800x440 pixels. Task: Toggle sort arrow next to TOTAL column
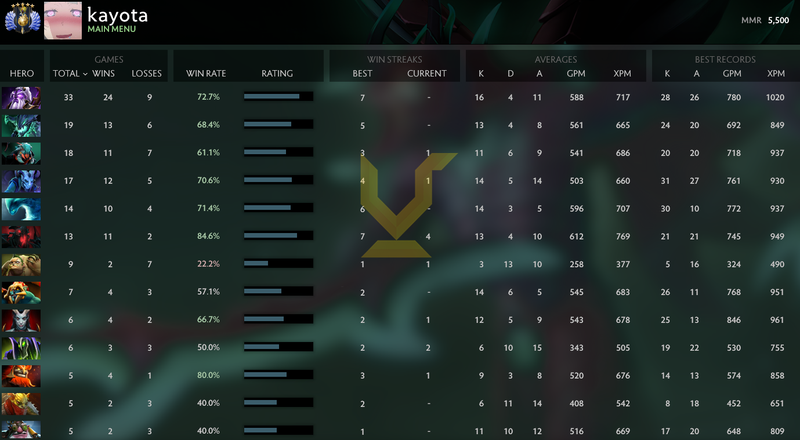(x=85, y=74)
